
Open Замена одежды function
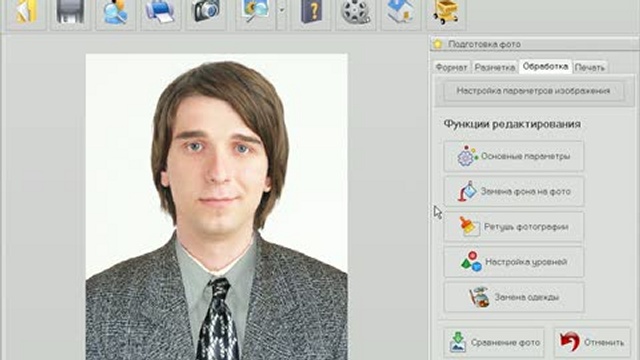click(513, 297)
